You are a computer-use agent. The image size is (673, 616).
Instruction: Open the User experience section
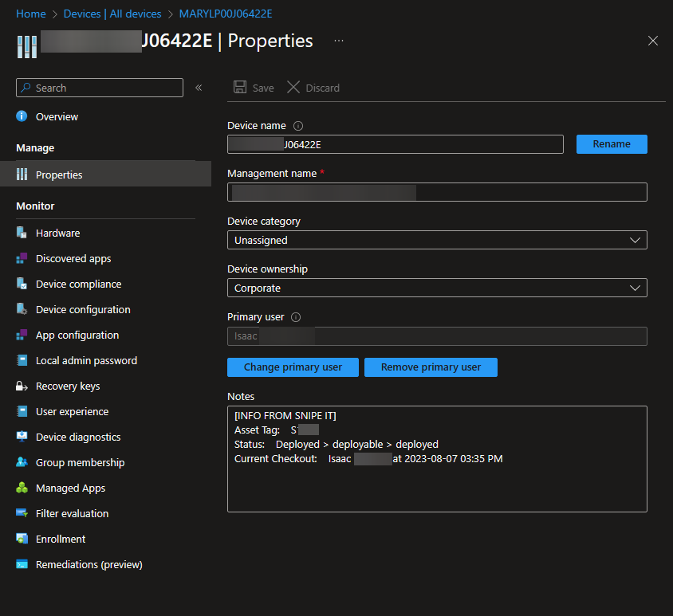(x=73, y=411)
